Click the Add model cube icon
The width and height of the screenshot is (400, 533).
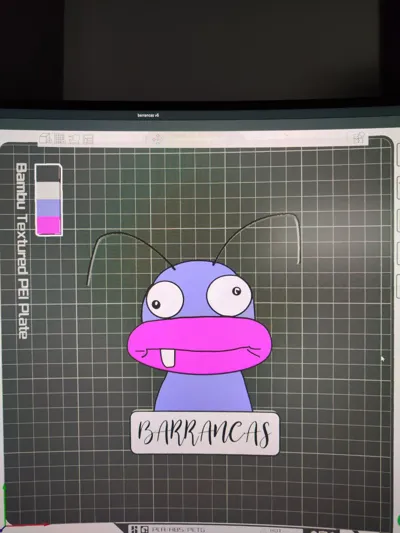45,138
